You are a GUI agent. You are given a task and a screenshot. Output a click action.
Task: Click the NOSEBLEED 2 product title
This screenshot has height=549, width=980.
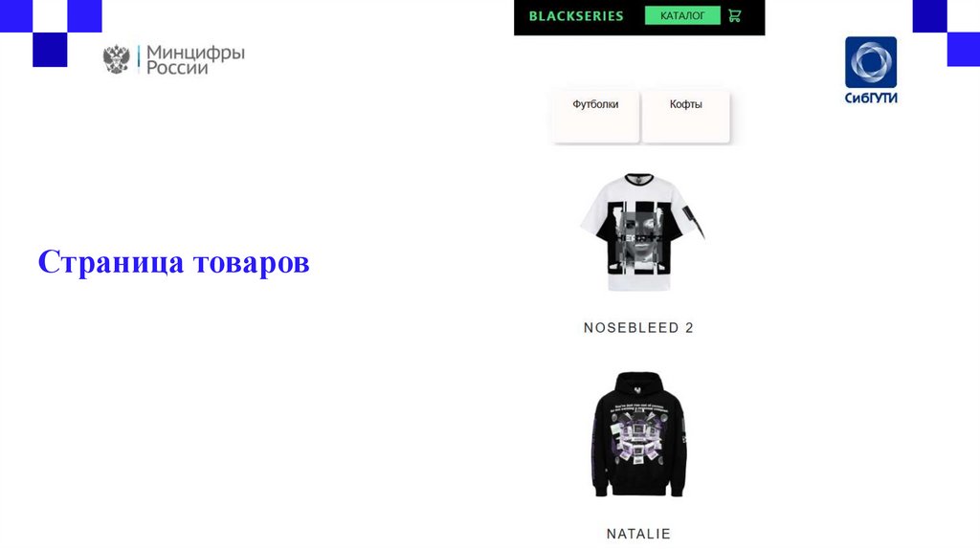638,328
